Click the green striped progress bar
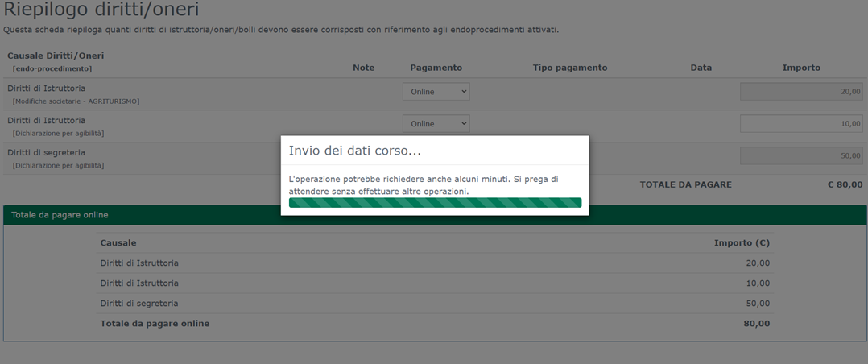Screen dimensions: 868x364 (x=435, y=203)
